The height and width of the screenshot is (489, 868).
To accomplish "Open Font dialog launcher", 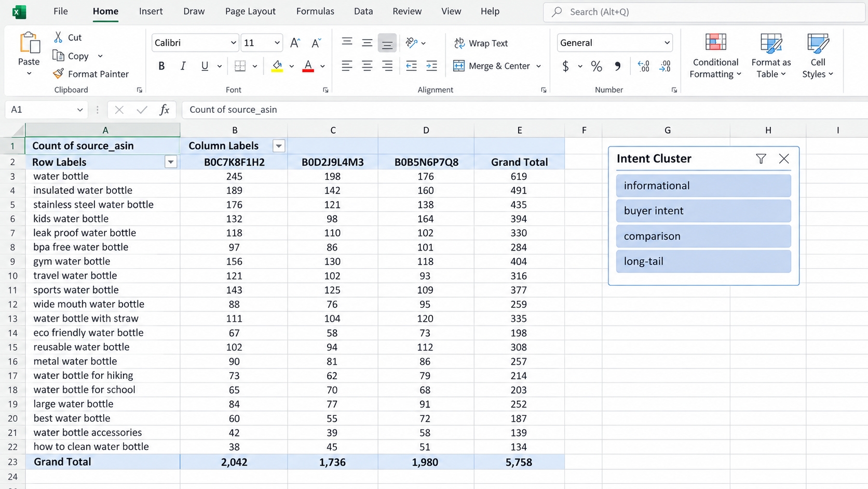I will [x=325, y=90].
